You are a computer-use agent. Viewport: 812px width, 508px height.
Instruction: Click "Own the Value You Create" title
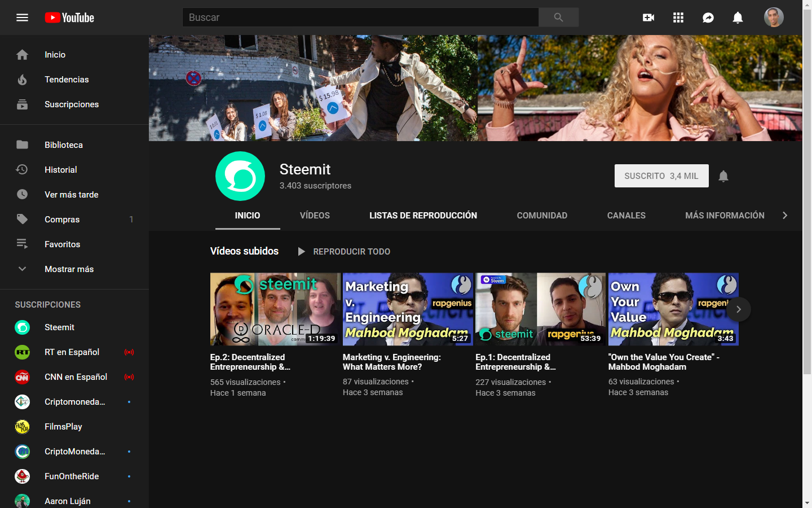[x=664, y=362]
